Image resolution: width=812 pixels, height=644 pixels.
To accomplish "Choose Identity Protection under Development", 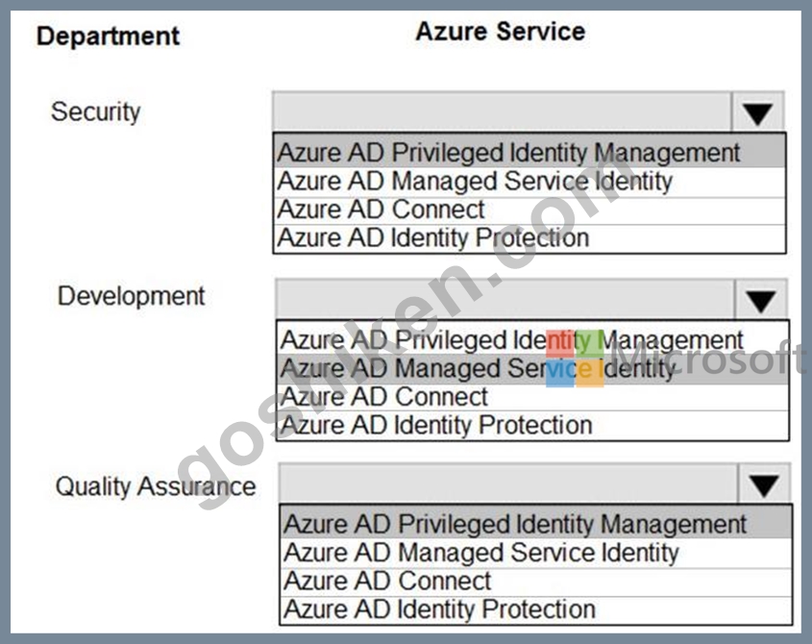I will tap(532, 426).
